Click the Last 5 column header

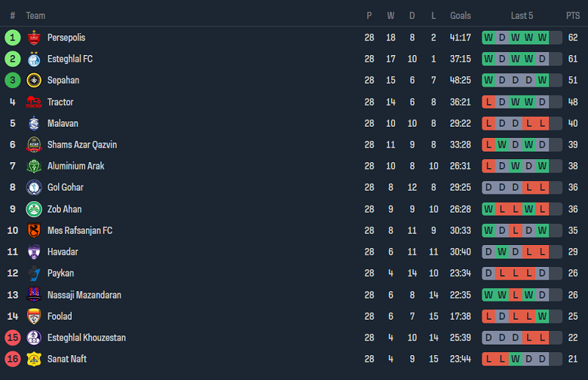coord(522,16)
